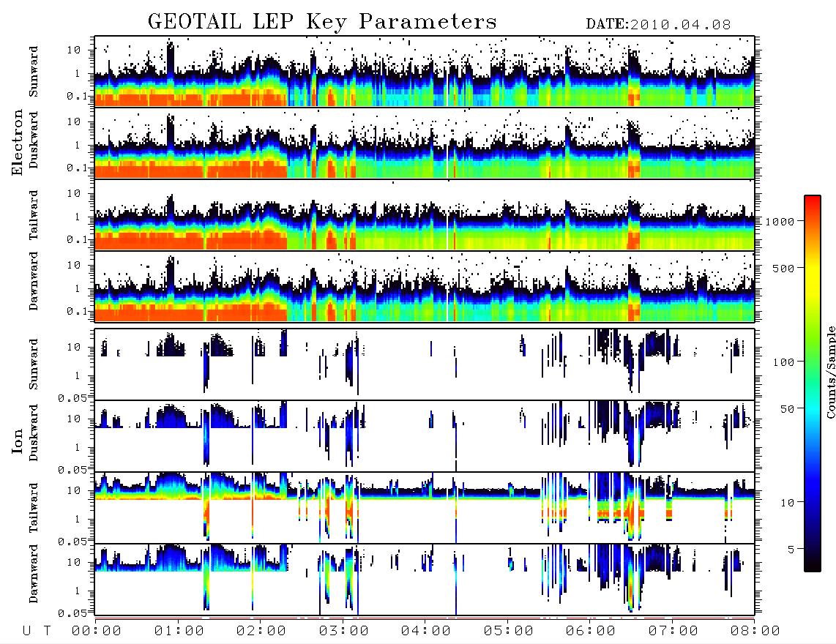Click the "10" tick of Electron Sunward panel
Screen dimensions: 836x644
click(74, 50)
